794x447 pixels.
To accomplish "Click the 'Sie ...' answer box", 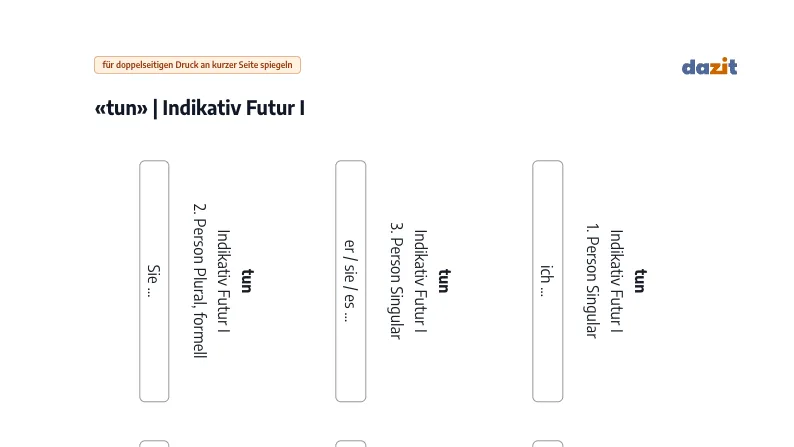I will click(154, 281).
